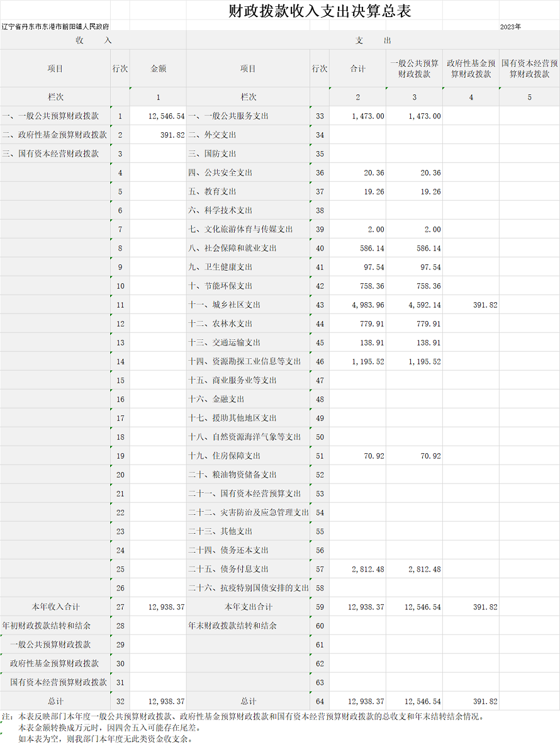
Task: Select the 本年收入合计 cell
Action: tap(55, 607)
